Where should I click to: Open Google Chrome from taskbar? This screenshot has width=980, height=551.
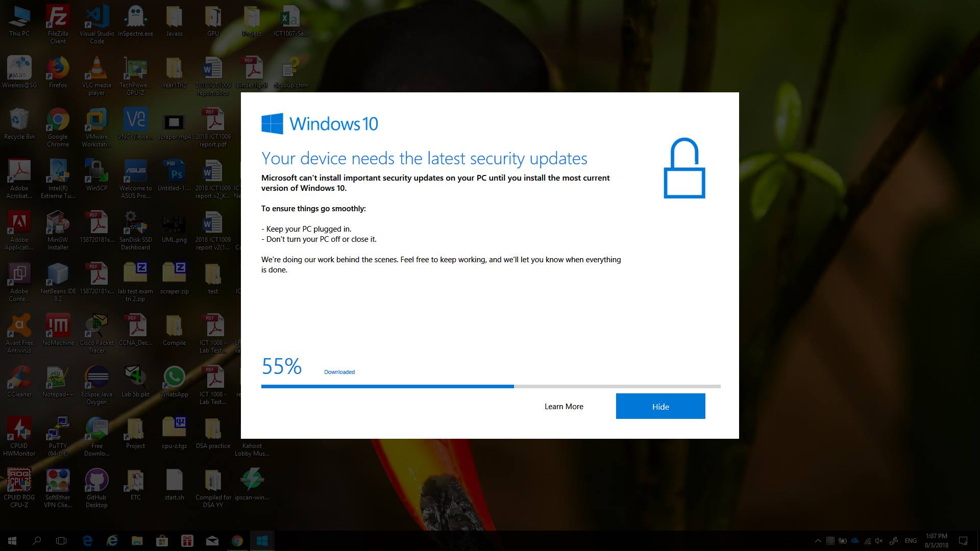point(237,541)
